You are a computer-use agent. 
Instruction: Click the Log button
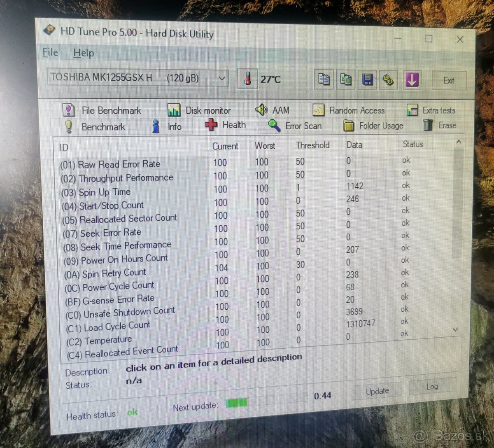432,387
